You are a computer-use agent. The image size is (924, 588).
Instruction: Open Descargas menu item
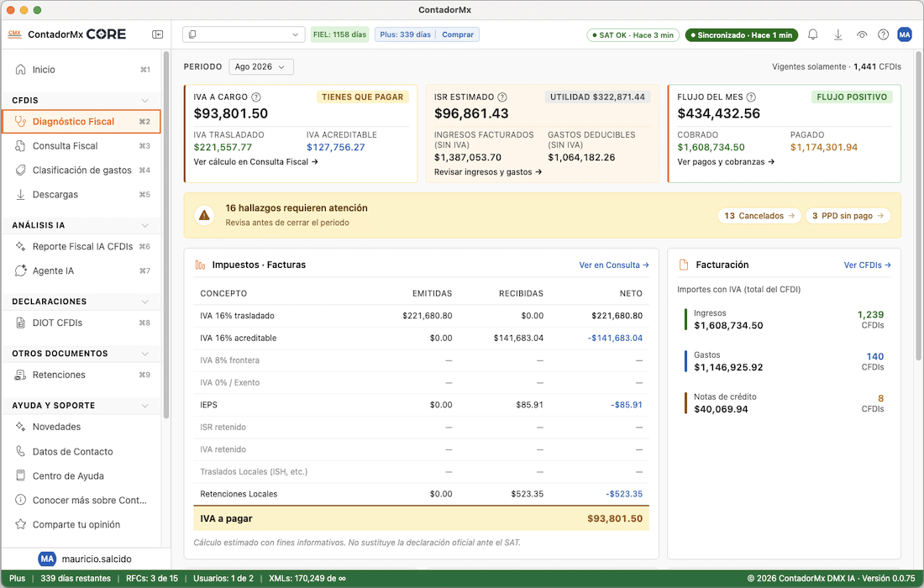click(x=81, y=194)
